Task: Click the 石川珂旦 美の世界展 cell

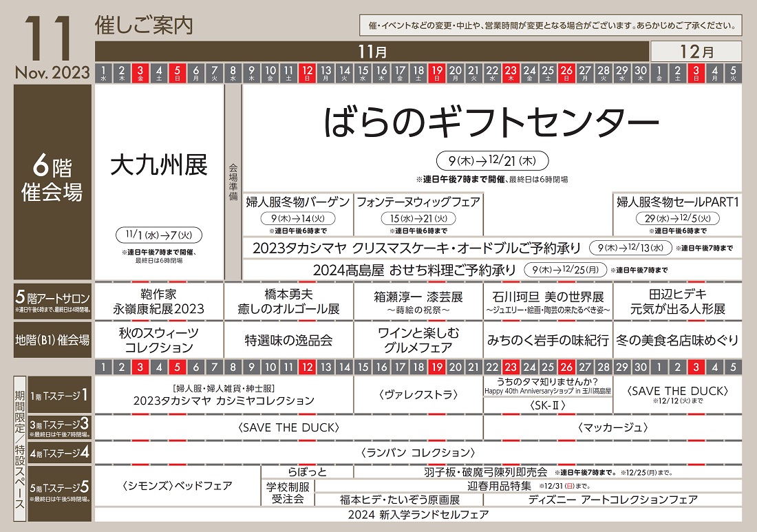Action: coord(548,301)
